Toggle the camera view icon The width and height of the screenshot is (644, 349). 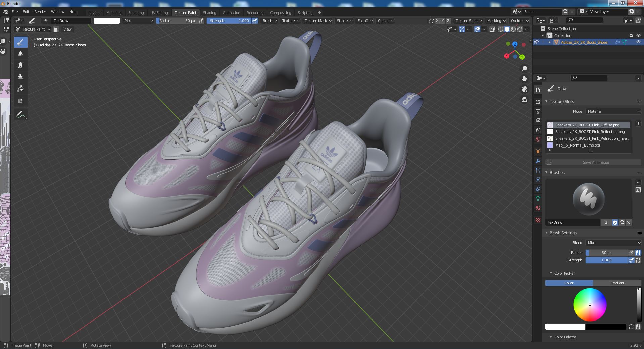[x=524, y=89]
